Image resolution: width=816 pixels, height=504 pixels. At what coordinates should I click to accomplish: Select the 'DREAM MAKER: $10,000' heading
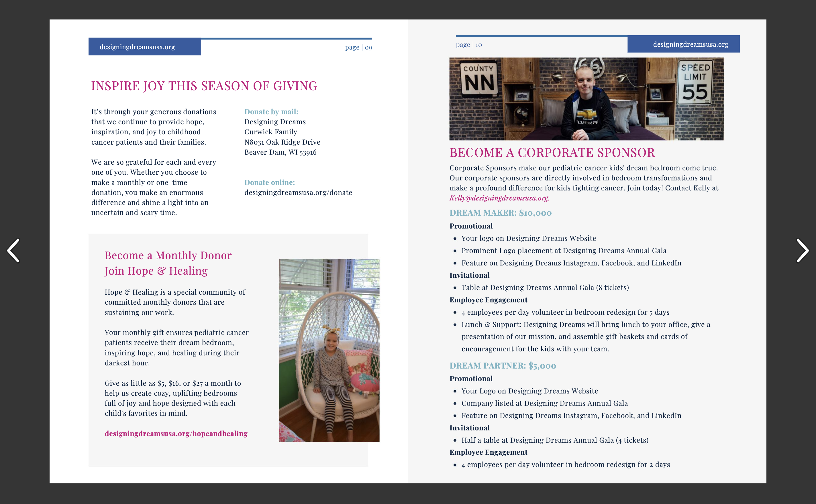pyautogui.click(x=501, y=213)
